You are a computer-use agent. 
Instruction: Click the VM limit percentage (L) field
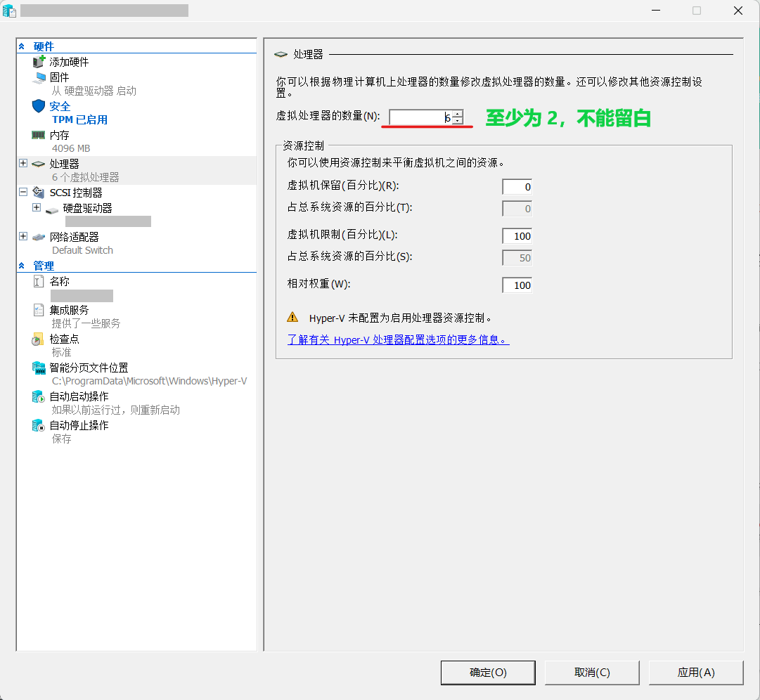[x=517, y=236]
